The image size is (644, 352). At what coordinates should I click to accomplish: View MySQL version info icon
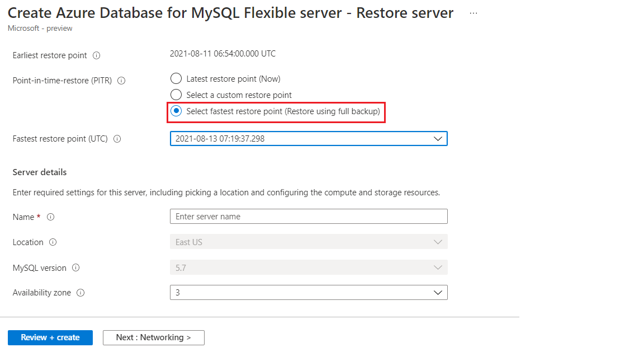pos(76,267)
